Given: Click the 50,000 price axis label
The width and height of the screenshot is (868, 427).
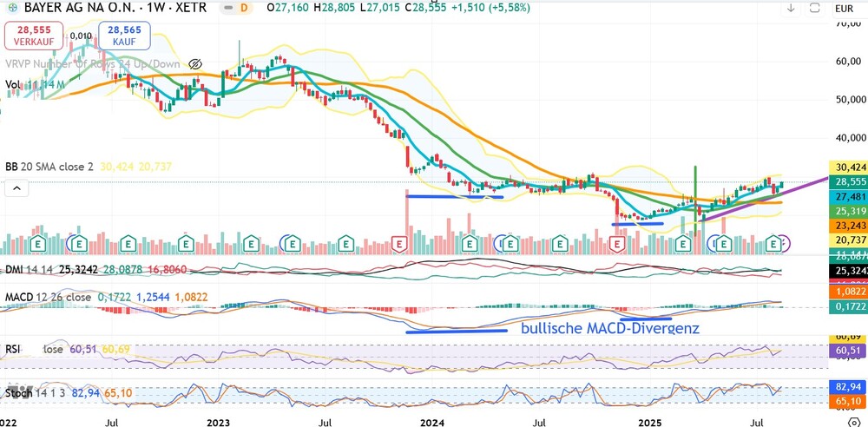Looking at the screenshot, I should point(851,100).
